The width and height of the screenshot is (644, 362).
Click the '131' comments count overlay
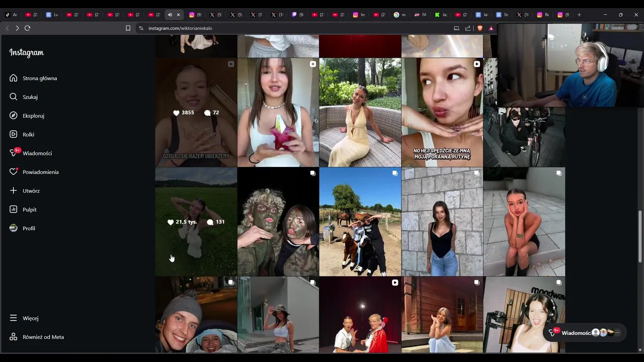[215, 222]
